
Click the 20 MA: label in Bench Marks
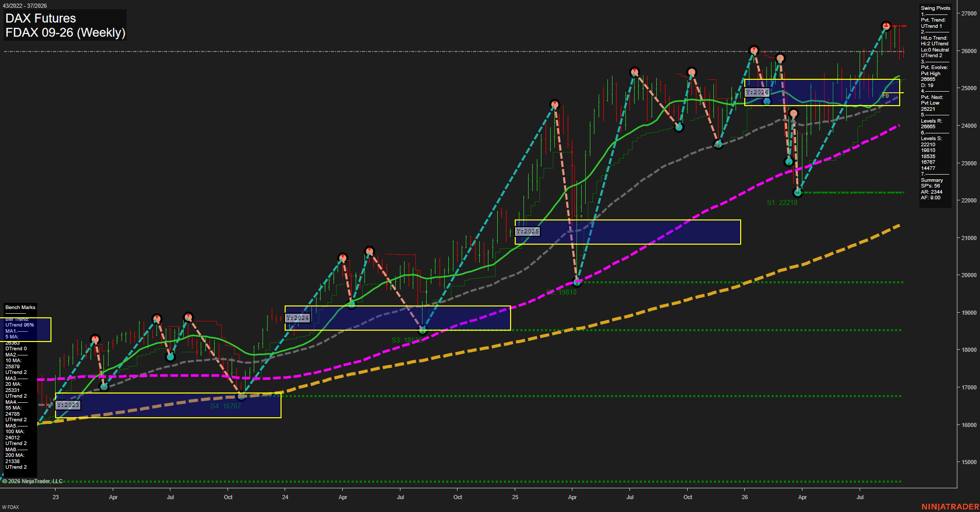tap(13, 384)
